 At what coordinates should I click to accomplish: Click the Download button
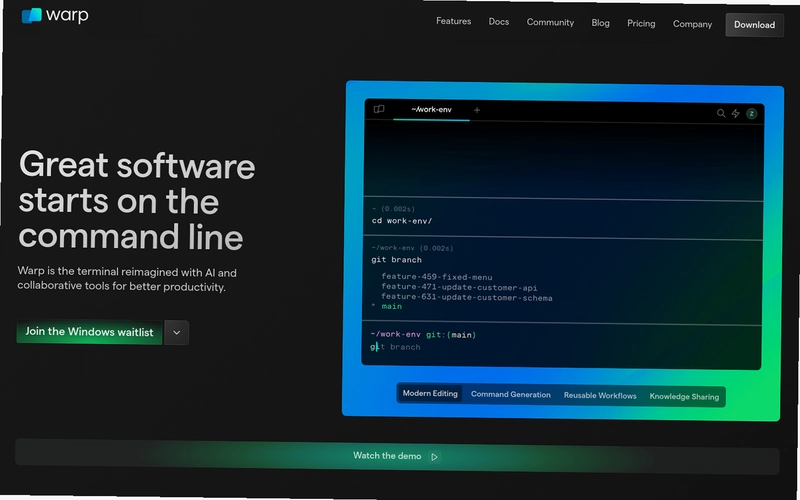(754, 25)
